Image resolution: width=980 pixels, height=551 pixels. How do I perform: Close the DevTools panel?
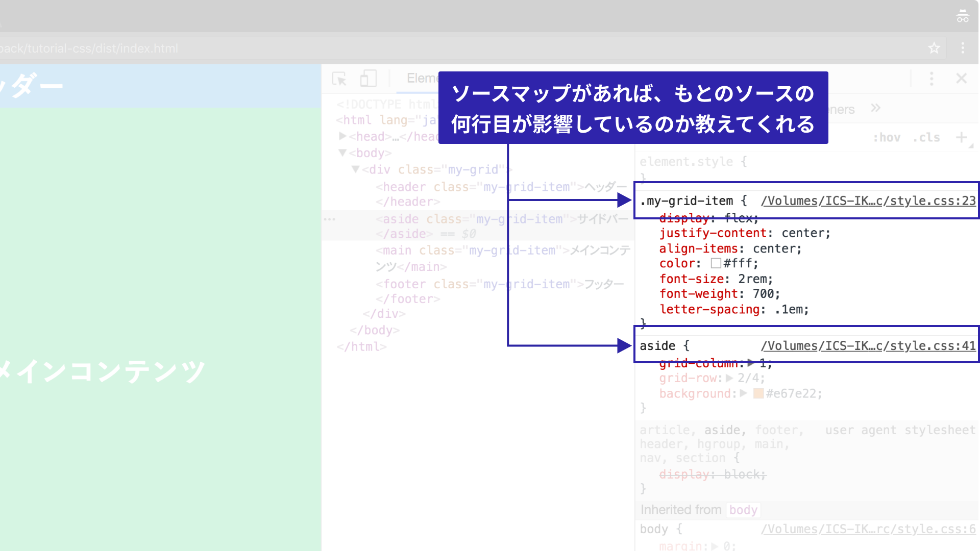[961, 79]
